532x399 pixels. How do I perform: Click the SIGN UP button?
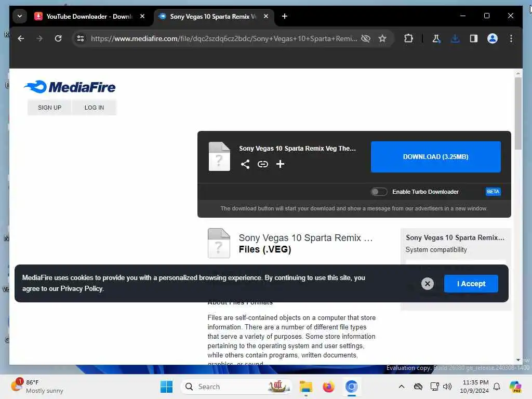click(x=49, y=107)
